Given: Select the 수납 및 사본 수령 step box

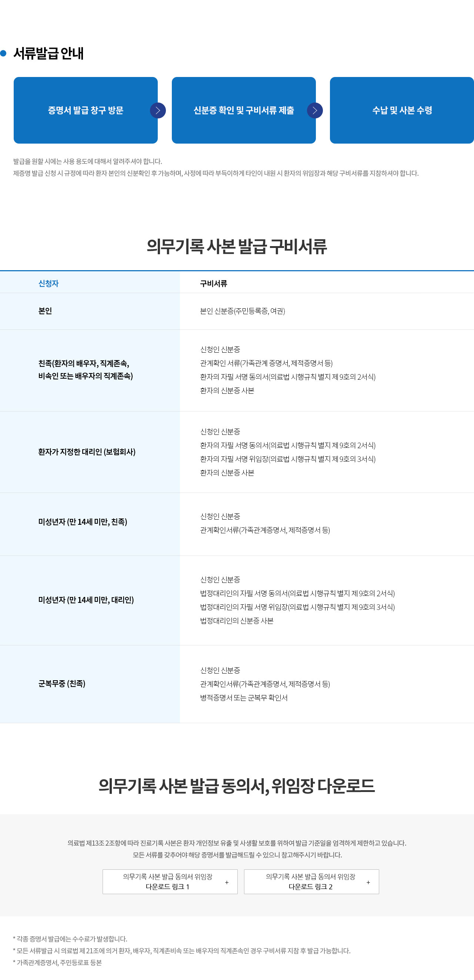Looking at the screenshot, I should [x=402, y=110].
